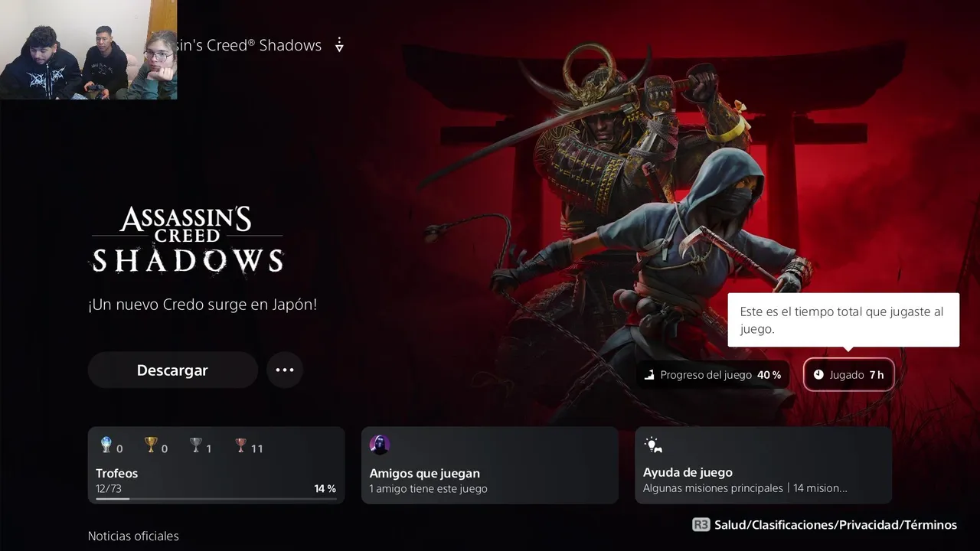Click the lightbulb game help icon
980x551 pixels.
(652, 445)
